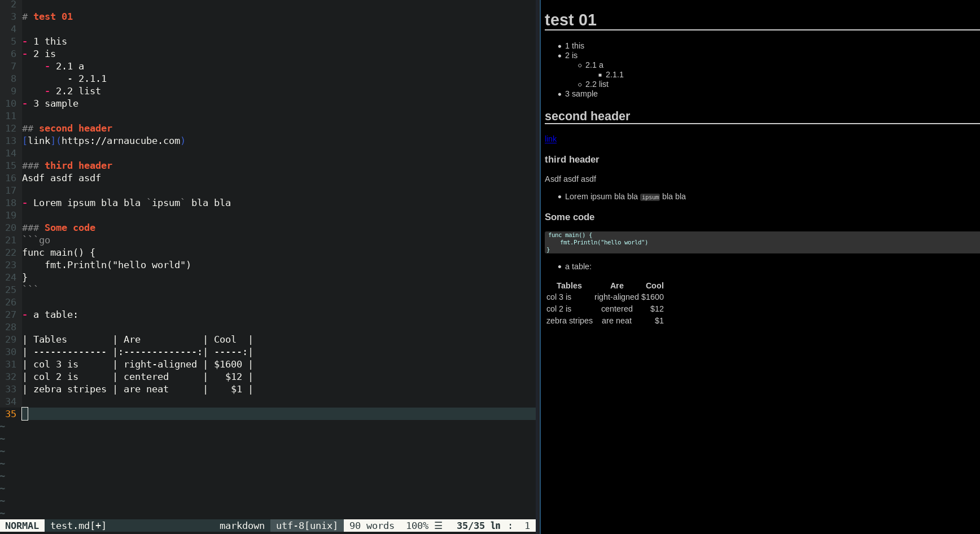Click the cursor block on line 35
Image resolution: width=980 pixels, height=534 pixels.
[25, 414]
